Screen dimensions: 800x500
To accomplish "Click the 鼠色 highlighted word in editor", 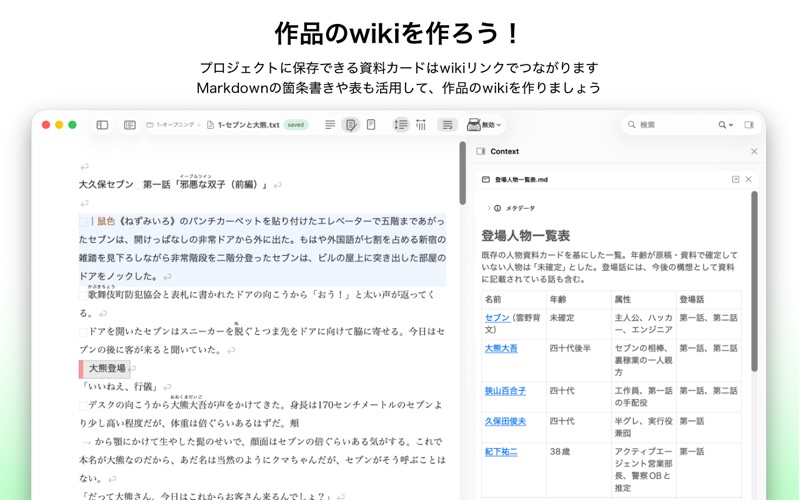I will click(106, 221).
